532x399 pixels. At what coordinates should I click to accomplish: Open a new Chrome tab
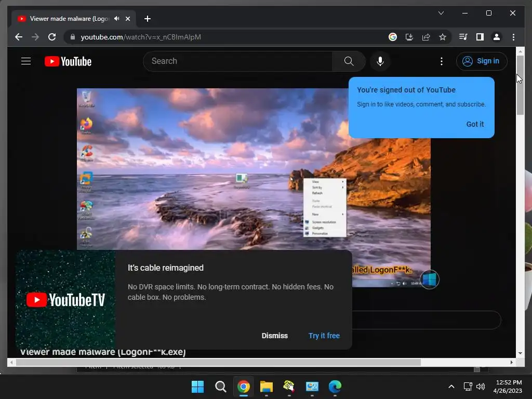147,19
